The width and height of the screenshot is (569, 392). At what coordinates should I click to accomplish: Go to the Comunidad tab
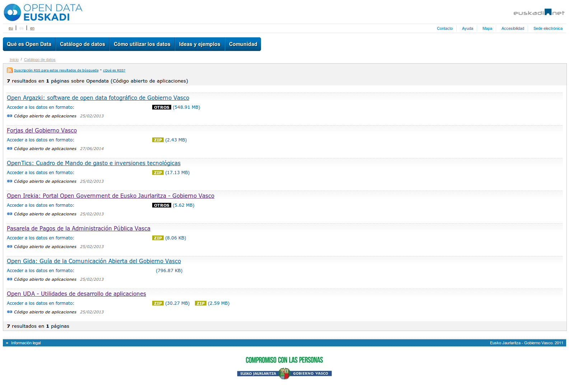pos(243,44)
